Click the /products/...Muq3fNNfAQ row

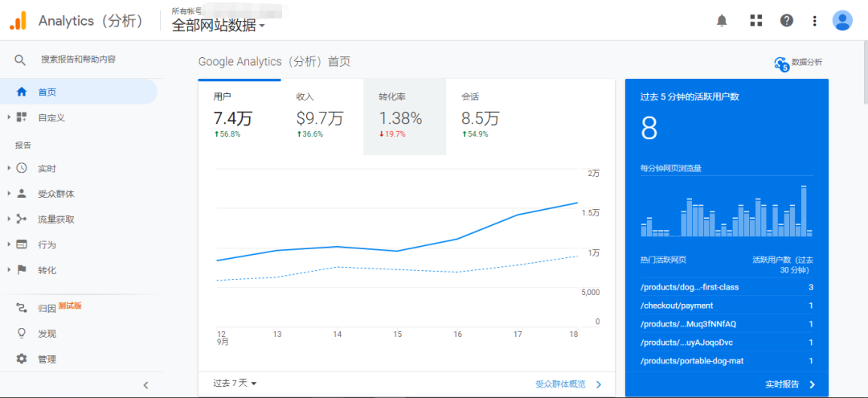pos(727,324)
